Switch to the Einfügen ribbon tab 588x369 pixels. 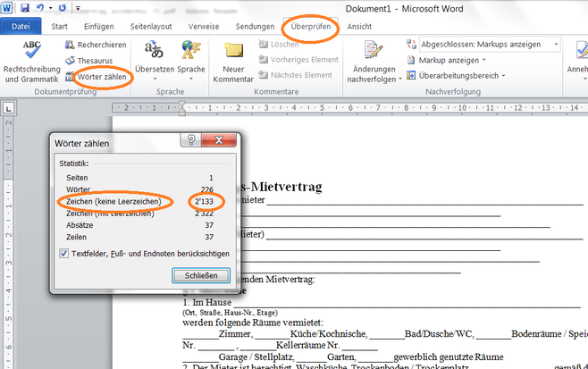tap(98, 26)
